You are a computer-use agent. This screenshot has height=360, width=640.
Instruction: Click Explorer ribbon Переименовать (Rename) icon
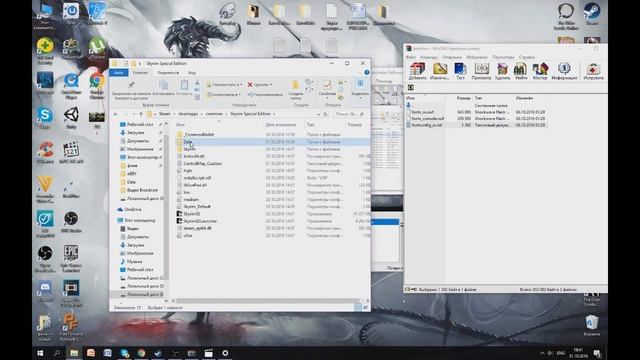pyautogui.click(x=250, y=94)
